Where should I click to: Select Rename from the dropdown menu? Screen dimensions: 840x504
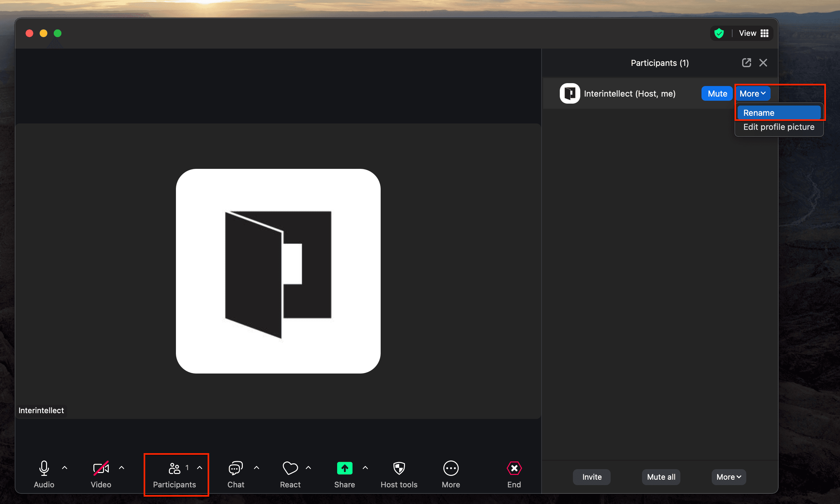pyautogui.click(x=779, y=113)
